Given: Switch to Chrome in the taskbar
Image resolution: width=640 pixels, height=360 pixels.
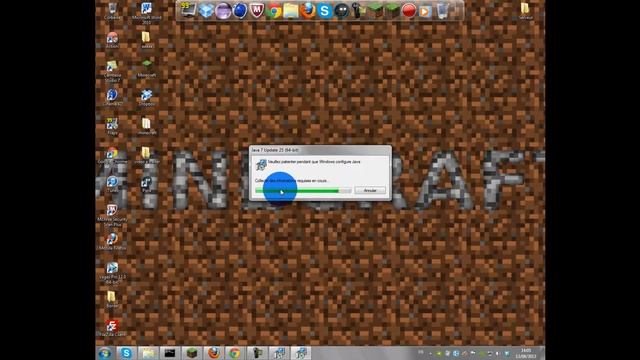Looking at the screenshot, I should (x=235, y=353).
